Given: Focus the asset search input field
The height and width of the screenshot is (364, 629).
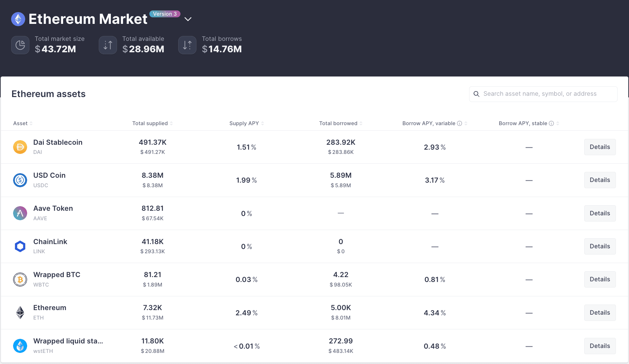Looking at the screenshot, I should click(x=543, y=94).
